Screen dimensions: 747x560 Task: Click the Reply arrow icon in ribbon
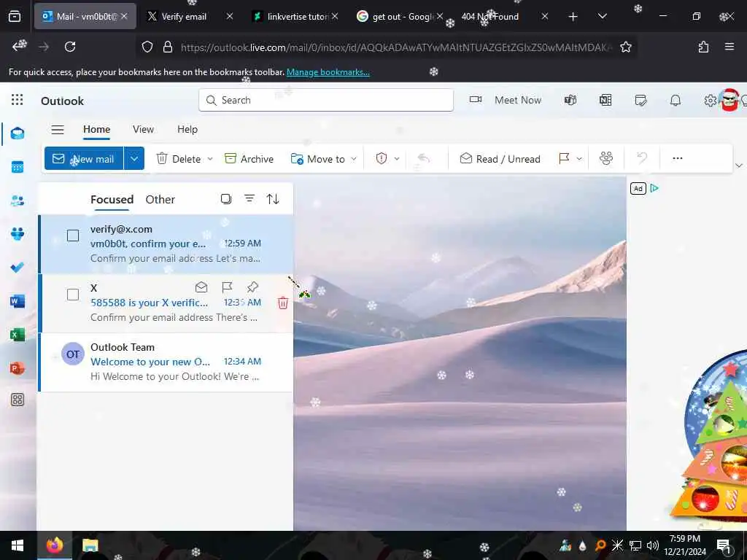pos(424,158)
